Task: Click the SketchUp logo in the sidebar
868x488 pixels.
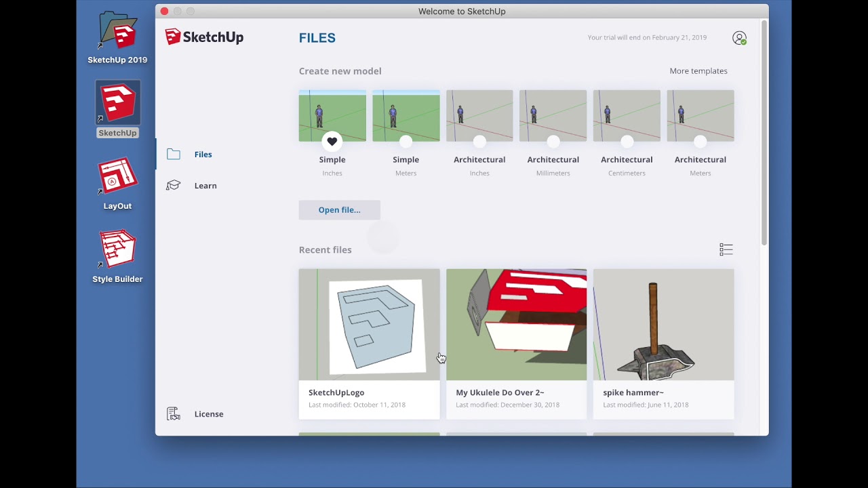Action: pos(204,37)
